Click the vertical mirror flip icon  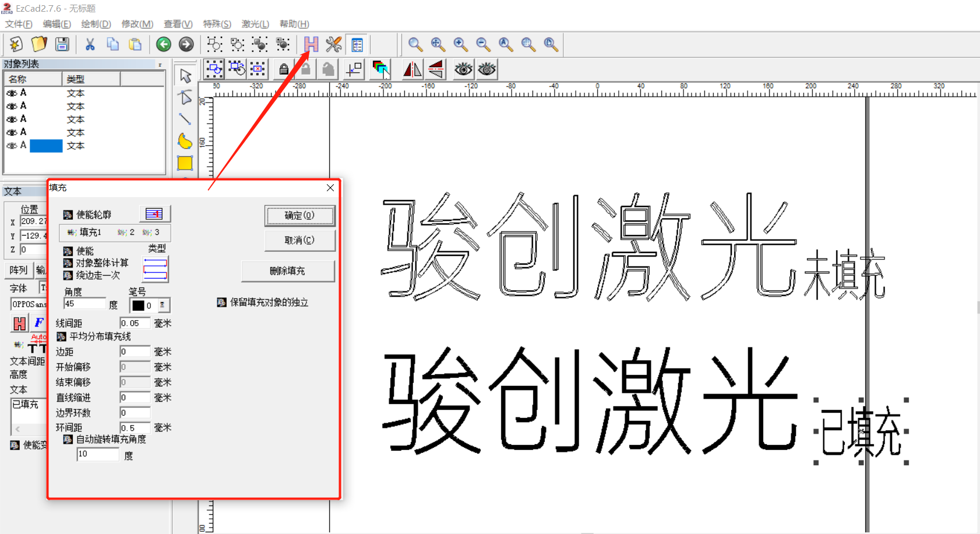pos(436,69)
